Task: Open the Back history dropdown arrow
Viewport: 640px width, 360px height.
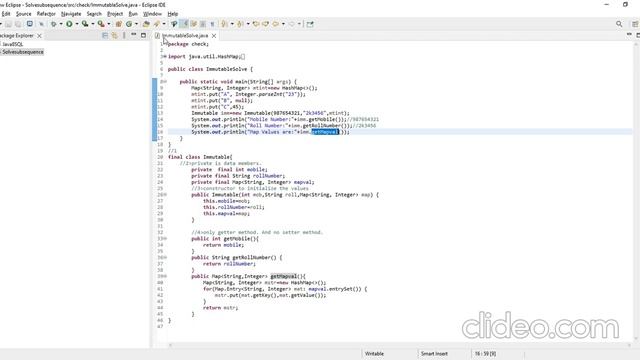Action: [x=283, y=24]
